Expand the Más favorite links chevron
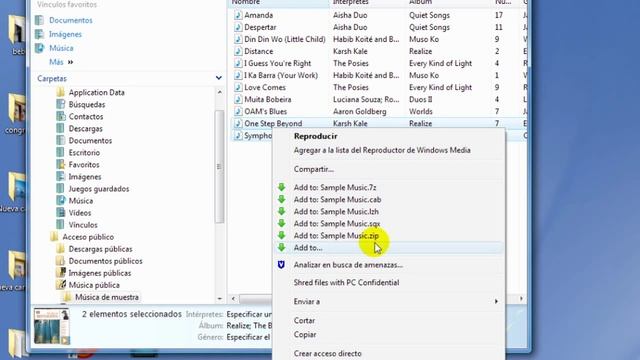The width and height of the screenshot is (640, 360). coord(71,62)
